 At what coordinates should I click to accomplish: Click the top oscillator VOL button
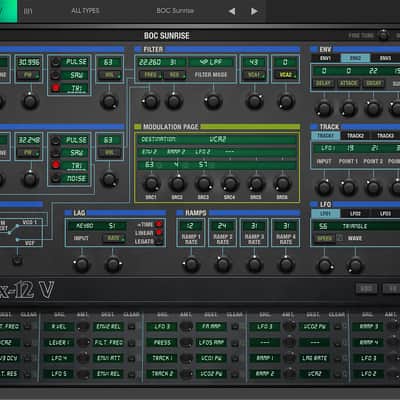[109, 75]
